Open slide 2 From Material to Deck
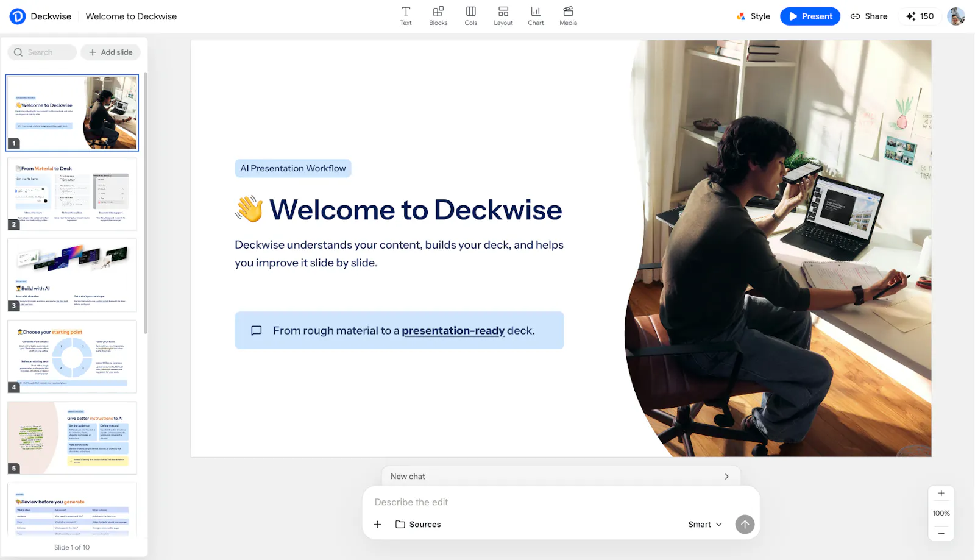The image size is (975, 560). pos(72,194)
